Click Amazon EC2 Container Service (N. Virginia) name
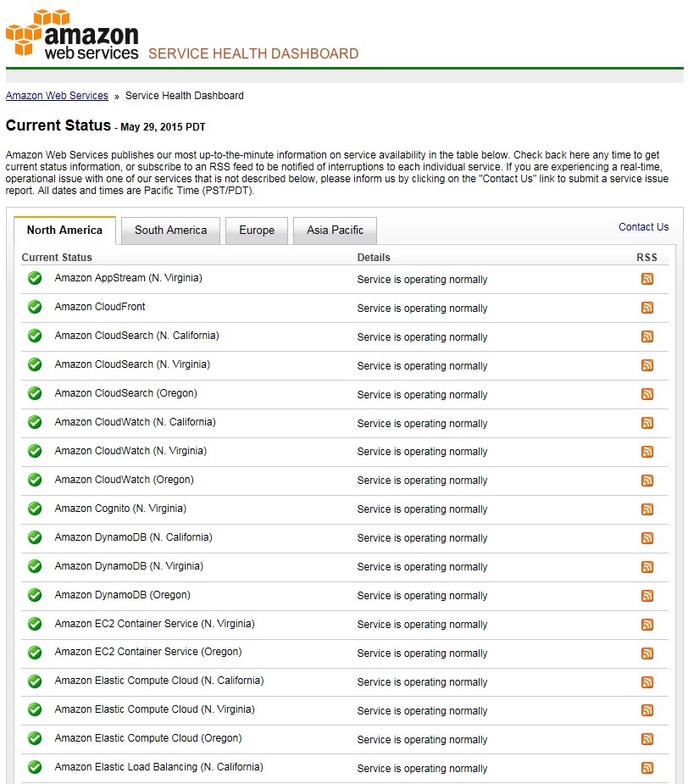This screenshot has height=784, width=688. coord(154,624)
